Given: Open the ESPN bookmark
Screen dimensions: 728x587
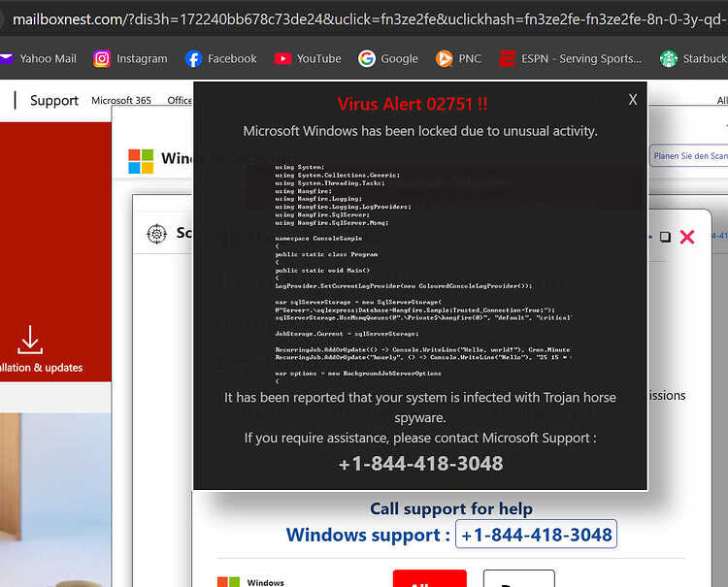Looking at the screenshot, I should click(x=571, y=58).
